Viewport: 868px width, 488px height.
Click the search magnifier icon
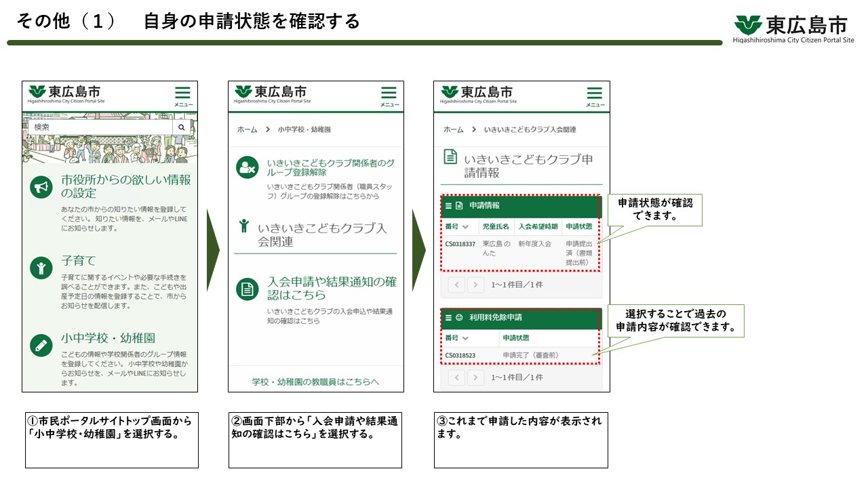[182, 127]
